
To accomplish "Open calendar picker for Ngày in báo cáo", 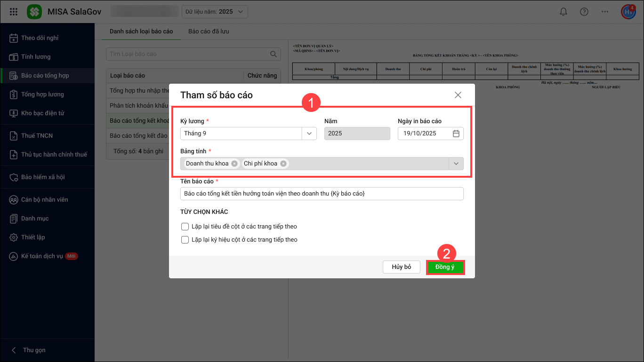I will coord(456,134).
